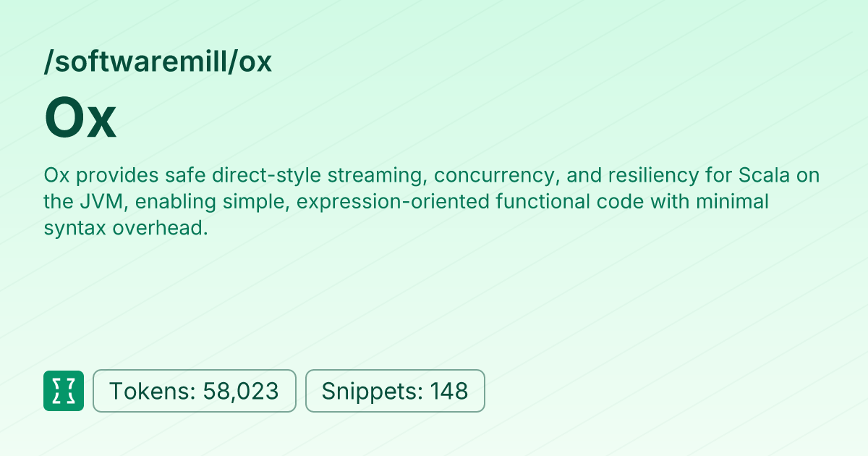Click the word "Tokens" in the badge

tap(149, 391)
